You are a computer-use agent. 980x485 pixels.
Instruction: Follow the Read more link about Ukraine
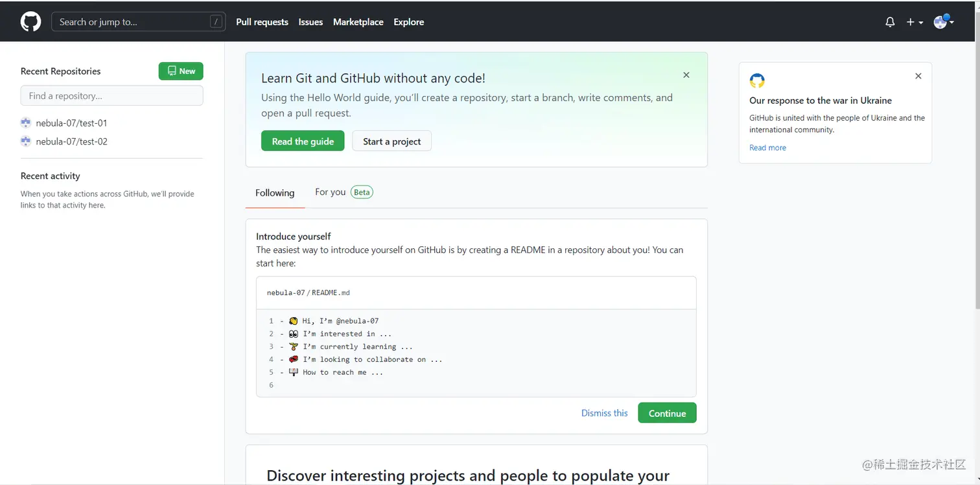tap(767, 148)
